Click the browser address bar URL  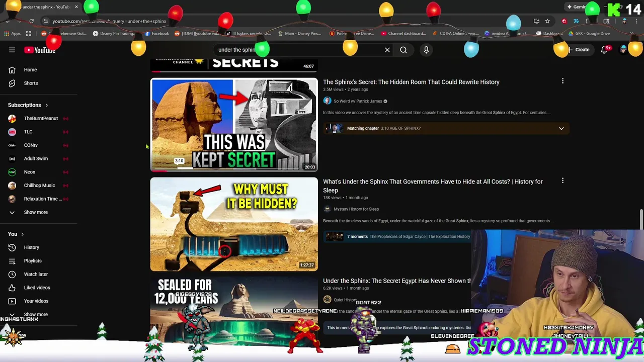click(x=109, y=21)
